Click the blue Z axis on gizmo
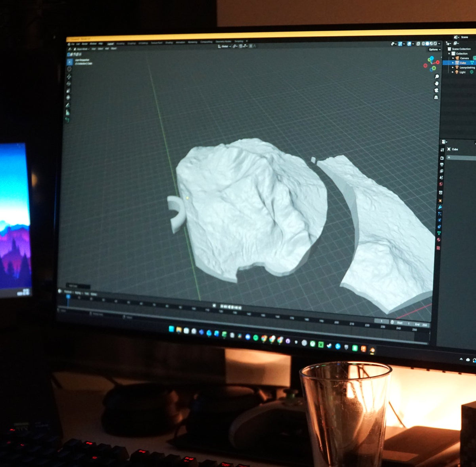Viewport: 476px width, 467px height. point(432,58)
